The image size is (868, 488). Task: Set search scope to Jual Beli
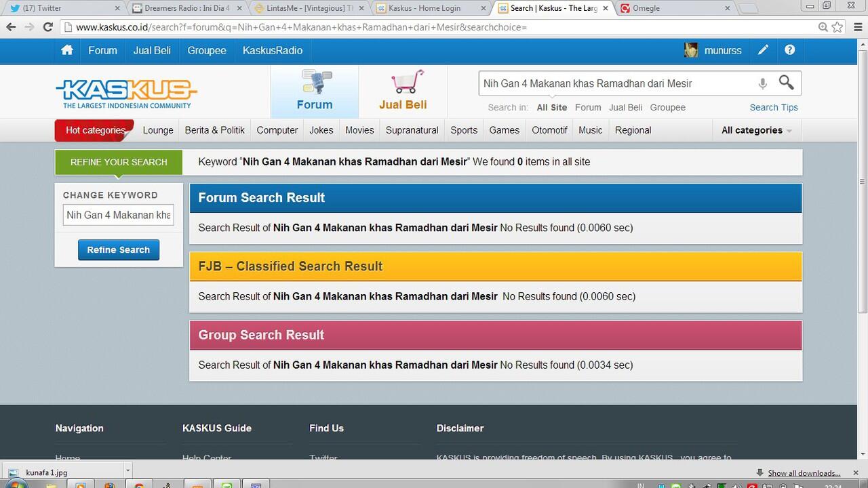(x=625, y=107)
